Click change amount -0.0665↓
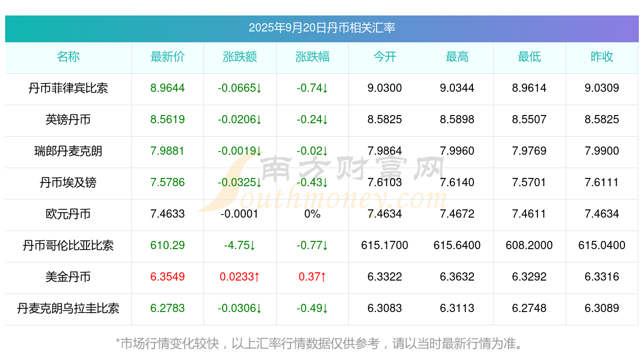Viewport: 644px width, 360px height. point(240,88)
